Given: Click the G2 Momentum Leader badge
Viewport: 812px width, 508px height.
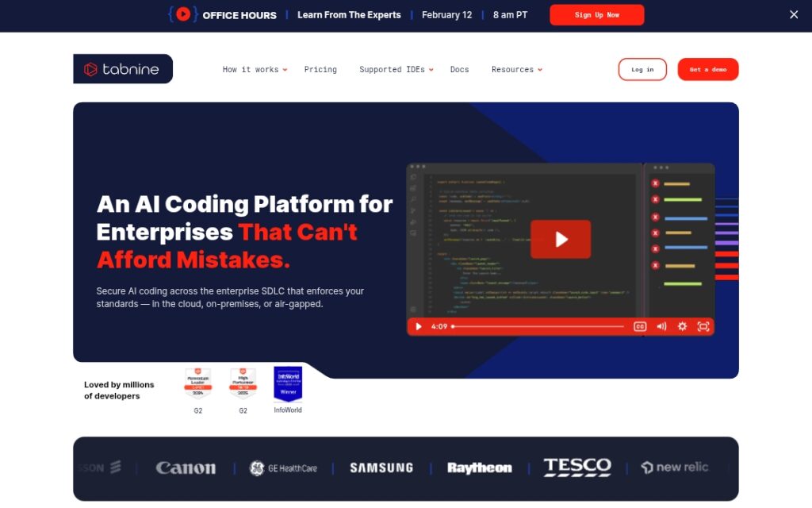Looking at the screenshot, I should click(198, 383).
